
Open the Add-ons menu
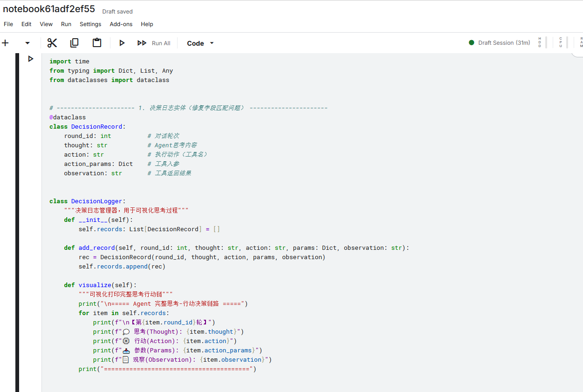coord(121,24)
